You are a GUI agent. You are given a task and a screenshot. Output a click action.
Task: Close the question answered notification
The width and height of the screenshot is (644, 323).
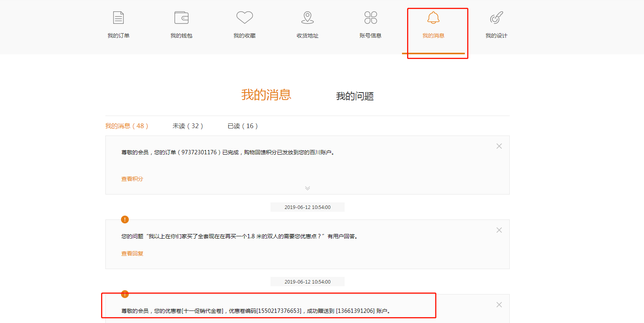(499, 230)
